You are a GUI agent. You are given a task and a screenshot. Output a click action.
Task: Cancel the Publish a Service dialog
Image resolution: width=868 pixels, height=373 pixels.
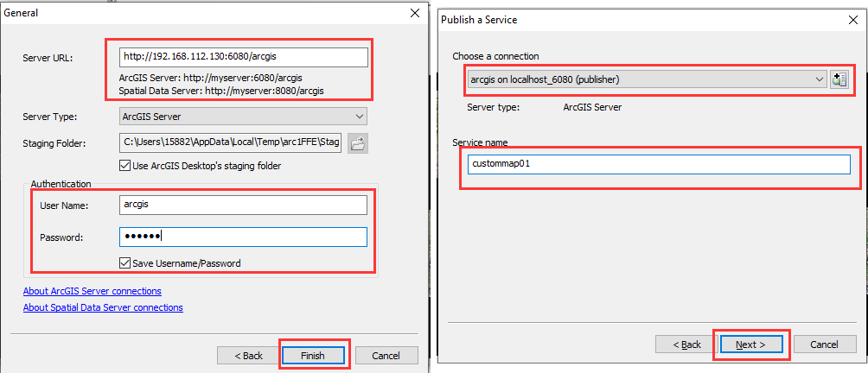pos(825,345)
